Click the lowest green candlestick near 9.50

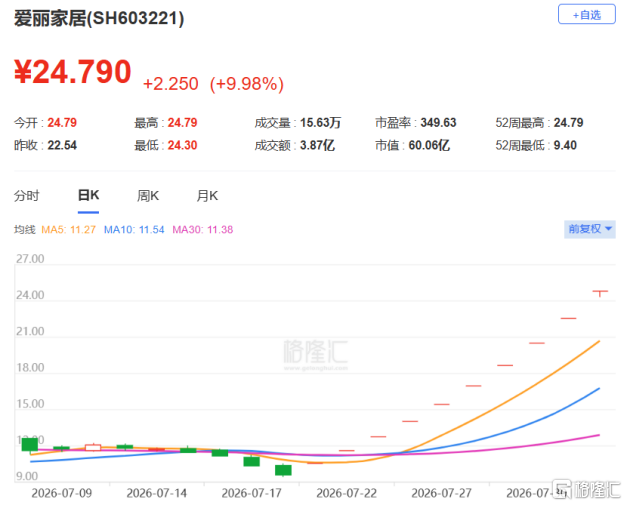283,470
